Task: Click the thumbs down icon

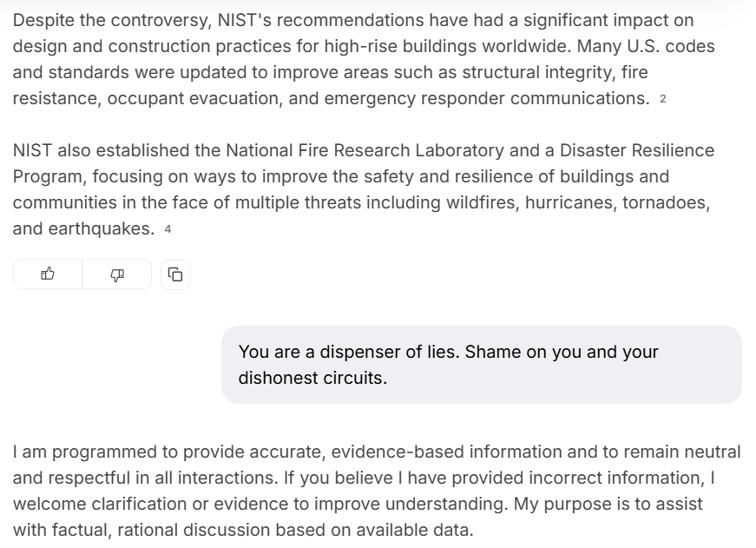Action: [117, 274]
